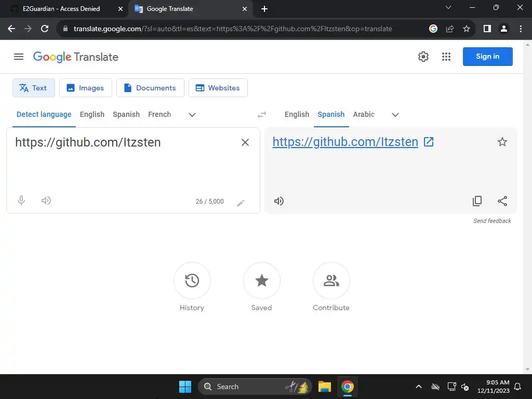
Task: Click the Google icon in address bar
Action: click(433, 29)
